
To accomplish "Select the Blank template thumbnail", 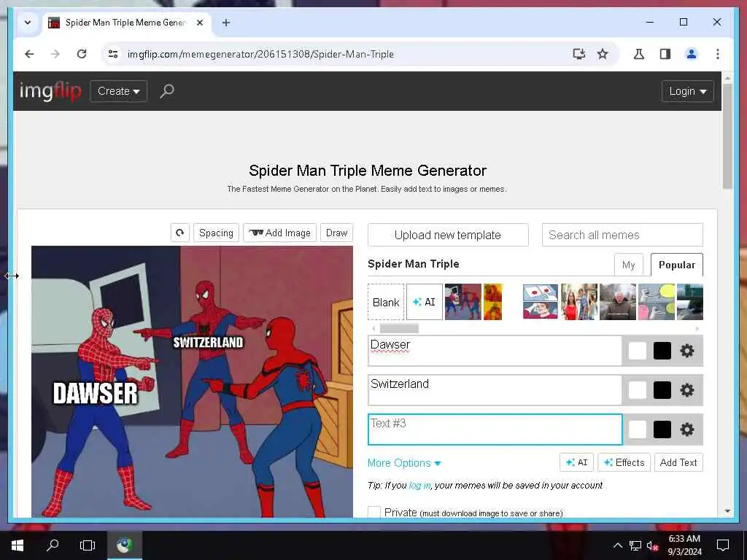I will tap(386, 302).
